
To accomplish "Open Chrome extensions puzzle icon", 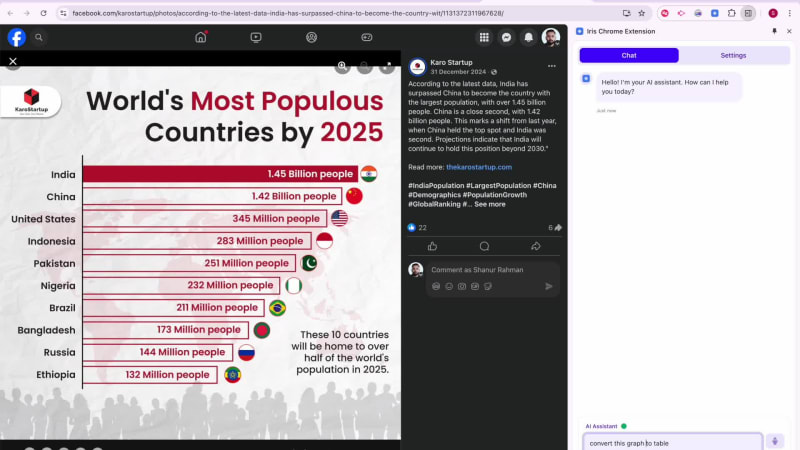I will pos(732,13).
